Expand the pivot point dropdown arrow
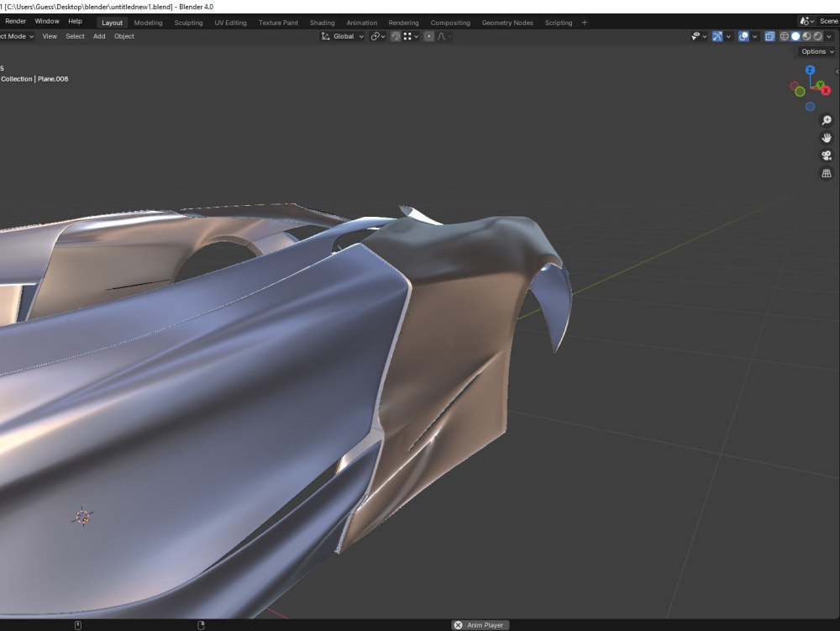Image resolution: width=840 pixels, height=631 pixels. coord(383,36)
